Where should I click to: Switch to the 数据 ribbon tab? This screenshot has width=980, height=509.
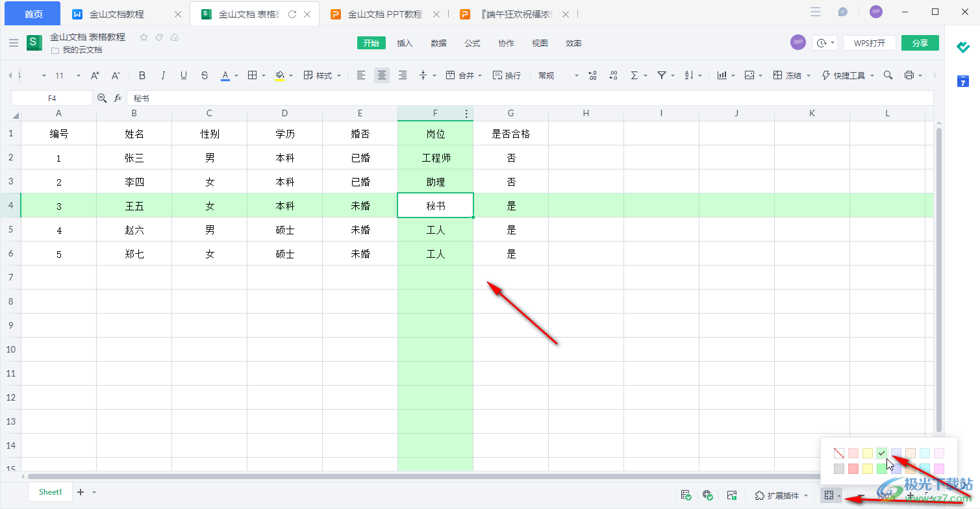pyautogui.click(x=438, y=43)
